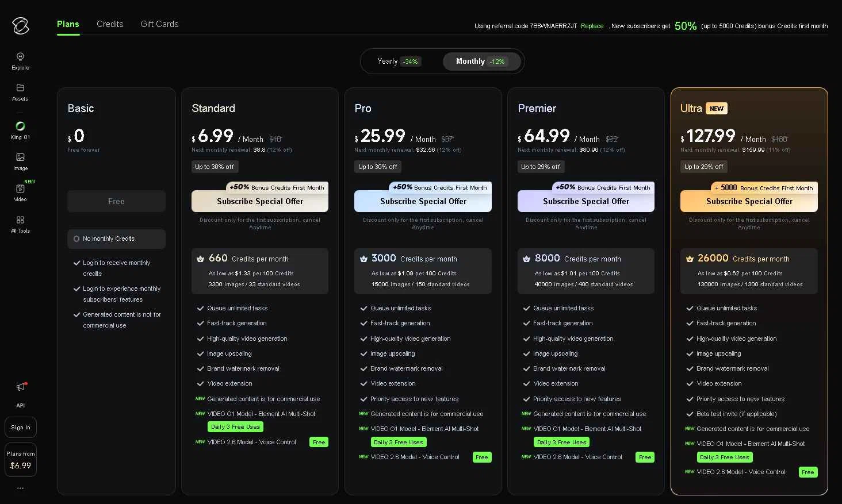Click Premier plan Up to 29% off badge
Viewport: 842px width, 504px height.
[x=541, y=167]
